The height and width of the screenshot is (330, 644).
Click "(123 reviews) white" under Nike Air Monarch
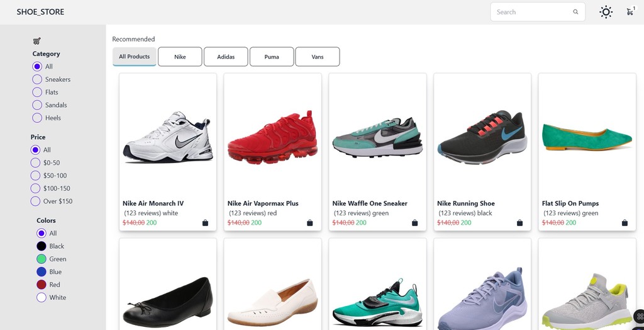point(151,213)
